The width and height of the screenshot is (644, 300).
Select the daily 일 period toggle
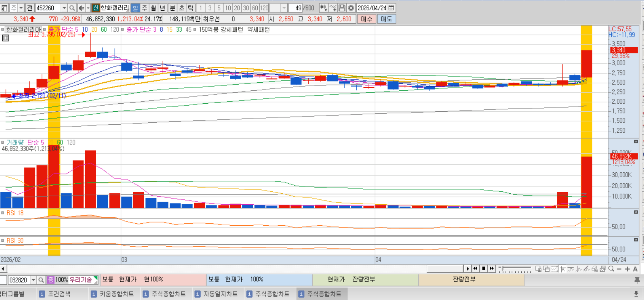coord(135,8)
